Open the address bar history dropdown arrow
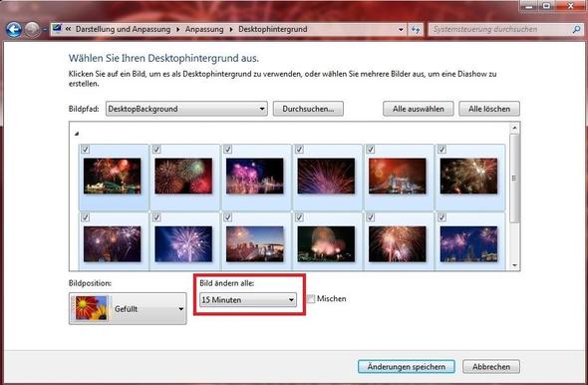 tap(401, 29)
